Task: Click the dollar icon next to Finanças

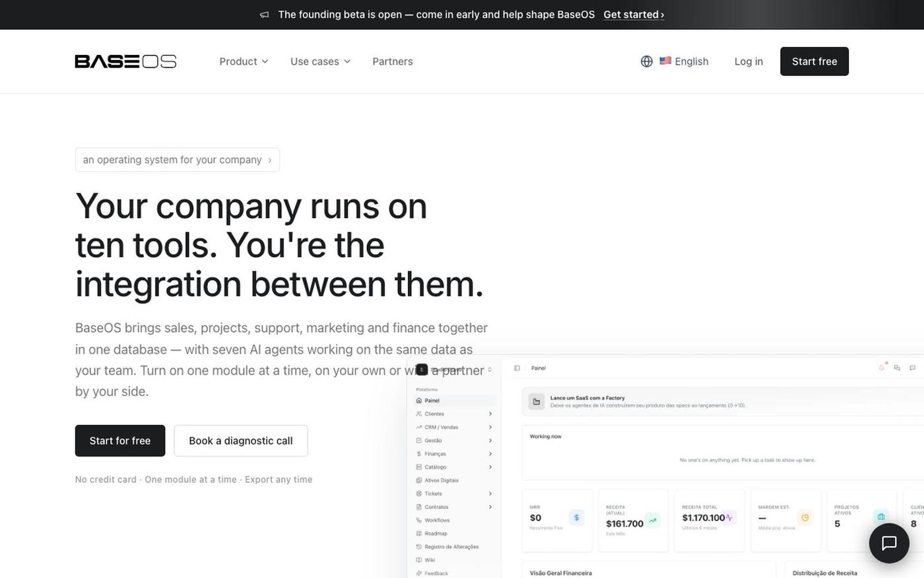Action: [419, 454]
